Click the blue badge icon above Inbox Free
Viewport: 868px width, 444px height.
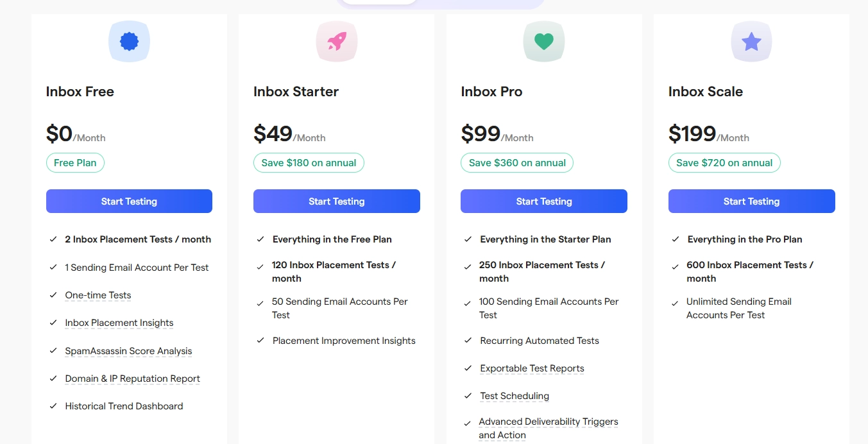129,42
